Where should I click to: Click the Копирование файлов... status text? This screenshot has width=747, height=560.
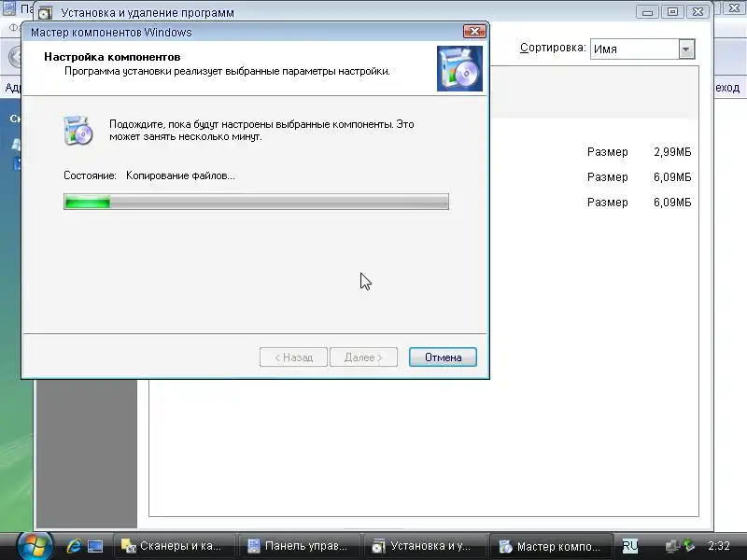pos(180,175)
